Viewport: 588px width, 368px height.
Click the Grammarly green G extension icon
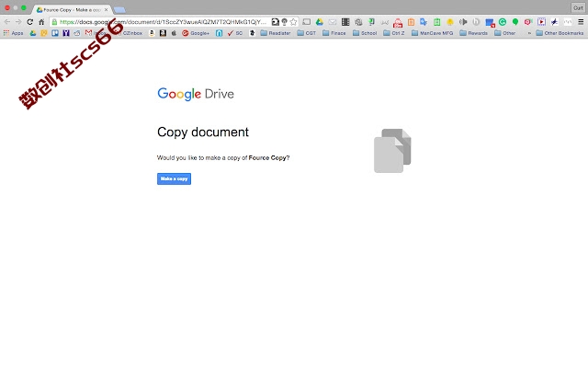click(503, 22)
